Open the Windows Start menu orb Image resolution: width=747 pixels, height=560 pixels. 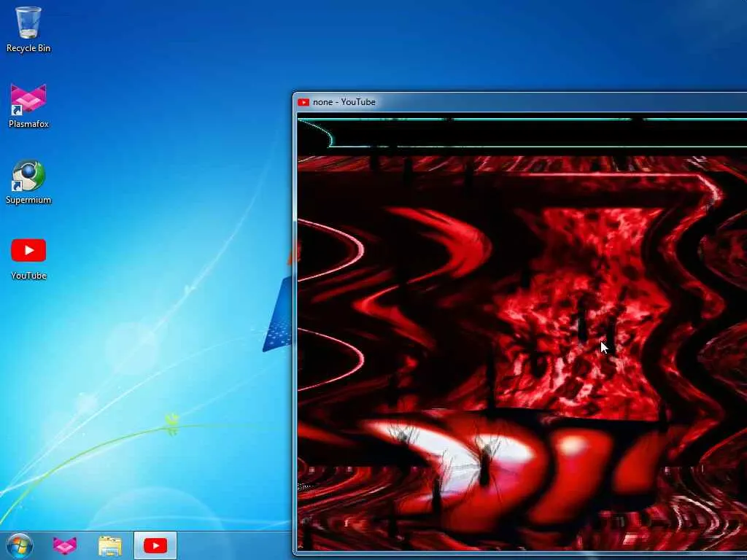click(x=20, y=545)
